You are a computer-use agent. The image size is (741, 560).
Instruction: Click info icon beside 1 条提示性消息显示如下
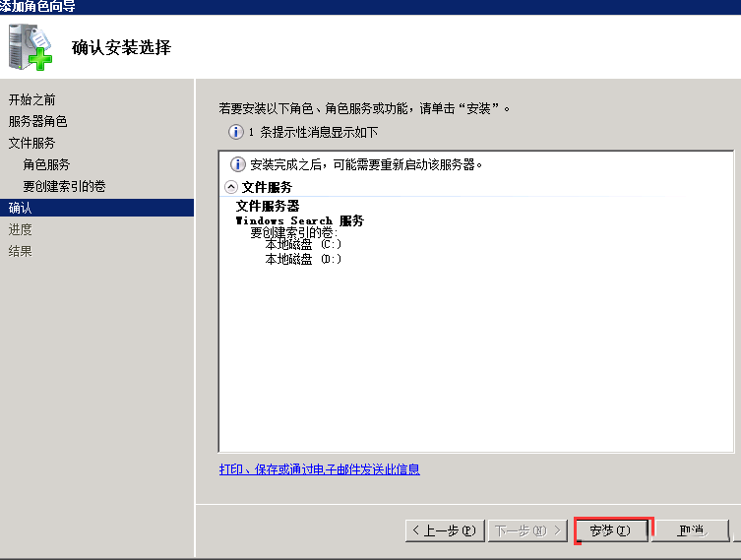236,132
